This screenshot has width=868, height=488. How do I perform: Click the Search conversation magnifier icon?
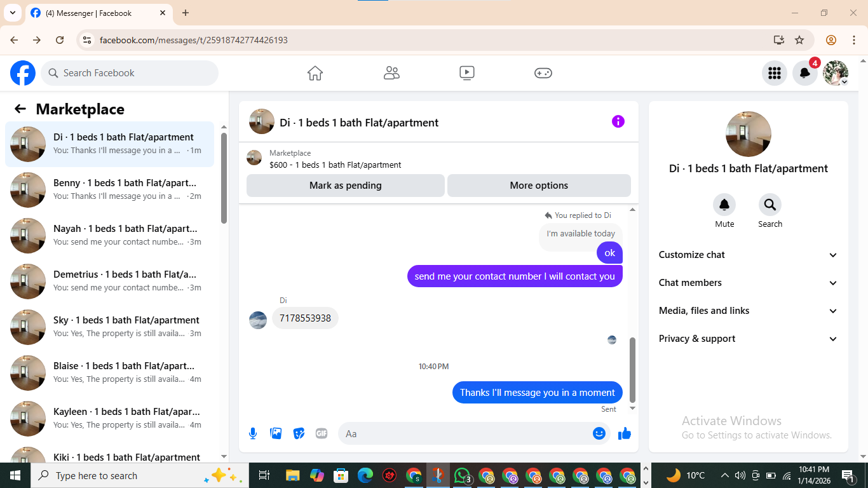coord(770,205)
